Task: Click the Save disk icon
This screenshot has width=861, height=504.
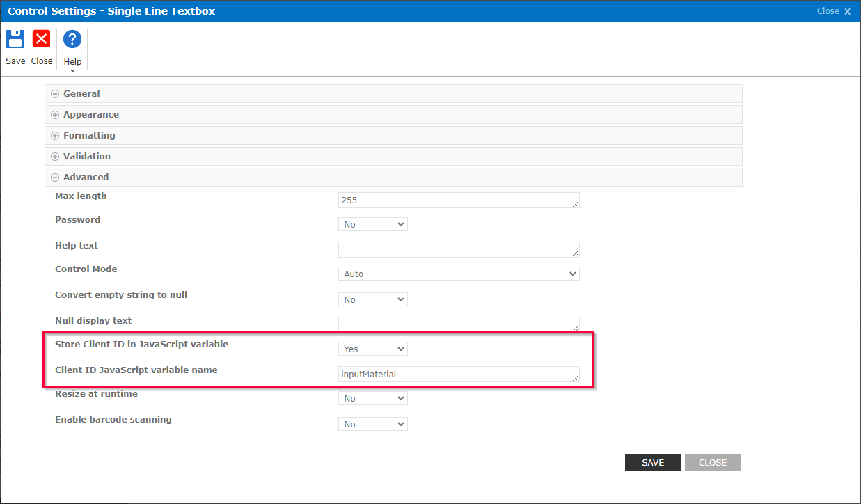Action: tap(15, 39)
